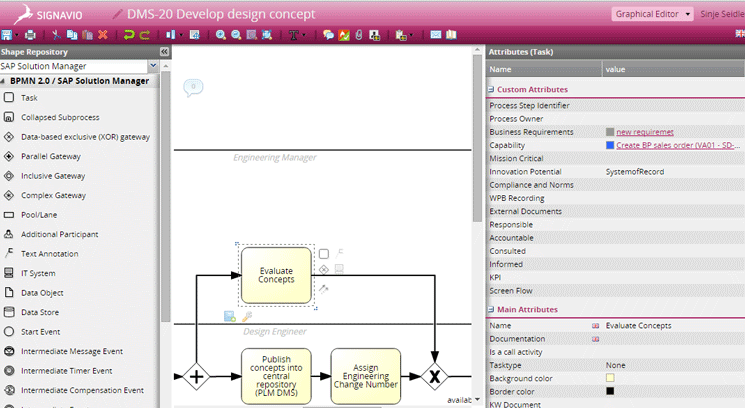Click the same-size shapes toolbar icon
745x408 pixels.
click(194, 35)
